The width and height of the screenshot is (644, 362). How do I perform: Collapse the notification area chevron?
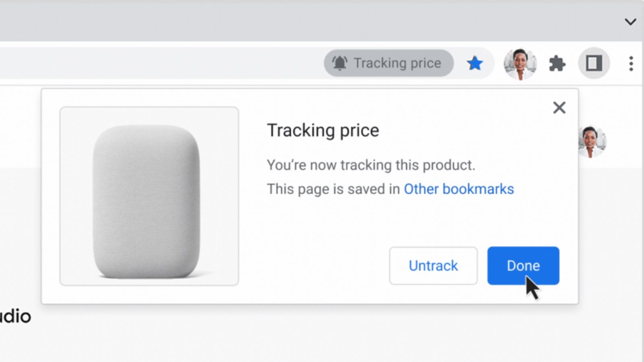630,22
